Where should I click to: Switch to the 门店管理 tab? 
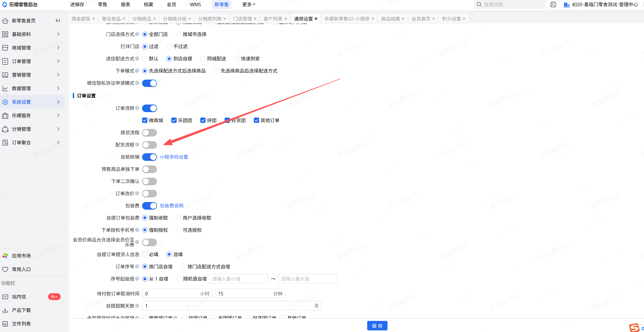(x=242, y=19)
